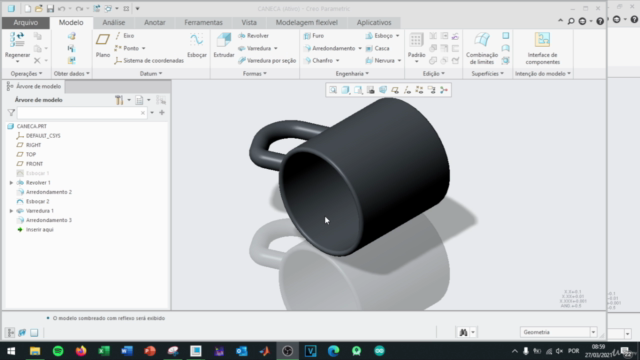This screenshot has width=640, height=360.
Task: Switch to the Ferramentas tab
Action: tap(203, 22)
